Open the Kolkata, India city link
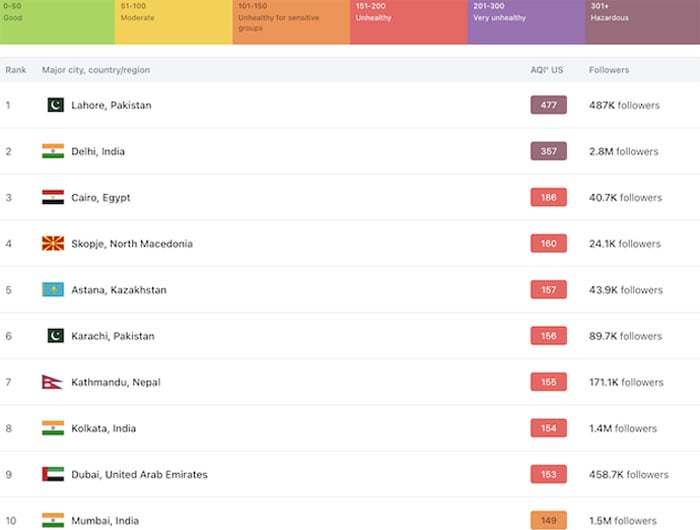Screen dimensions: 700x530 click(104, 428)
